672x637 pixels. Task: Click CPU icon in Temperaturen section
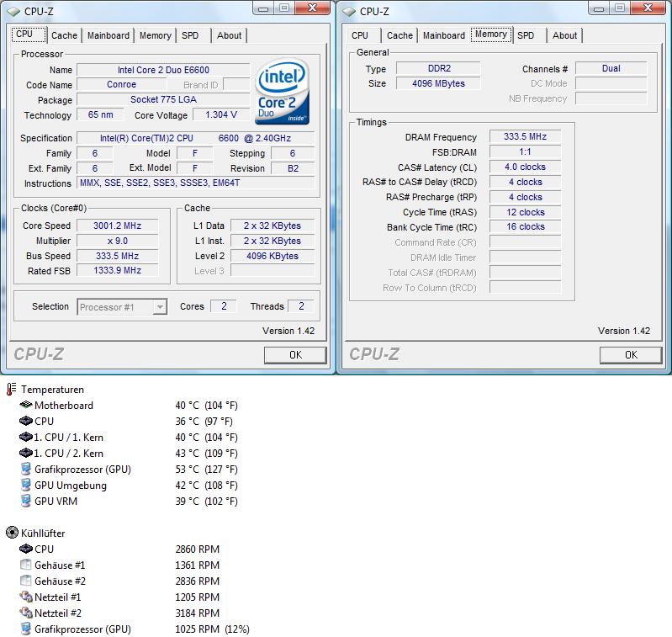(x=26, y=421)
